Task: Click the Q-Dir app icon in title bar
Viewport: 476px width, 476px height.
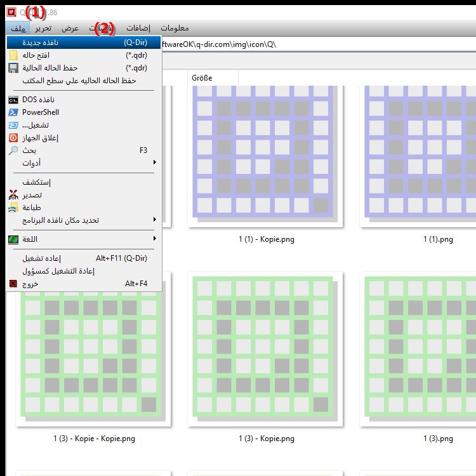Action: click(x=11, y=12)
